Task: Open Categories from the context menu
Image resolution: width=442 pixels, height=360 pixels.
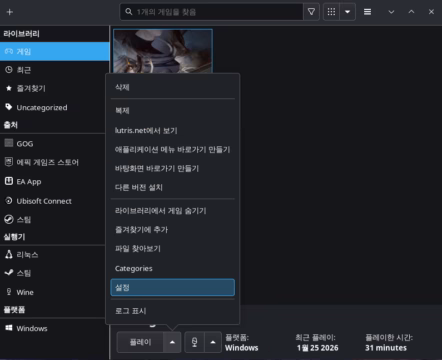Action: (173, 268)
